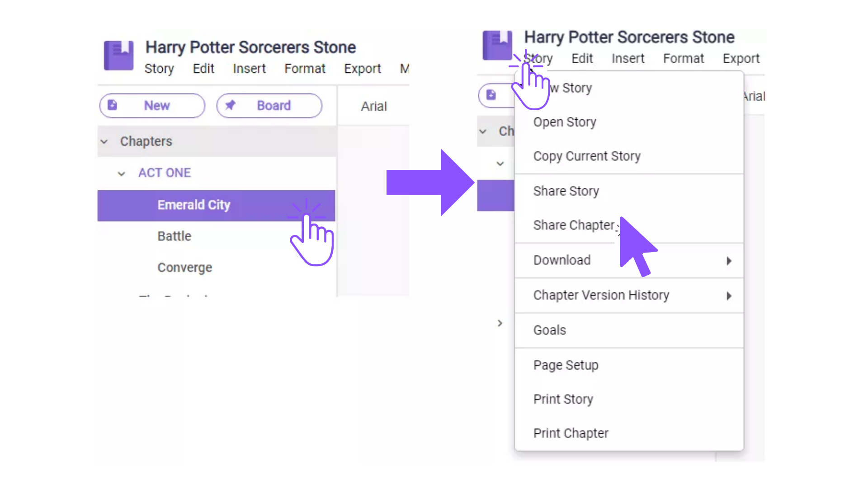Viewport: 868px width, 488px height.
Task: Click the New button
Action: click(152, 106)
